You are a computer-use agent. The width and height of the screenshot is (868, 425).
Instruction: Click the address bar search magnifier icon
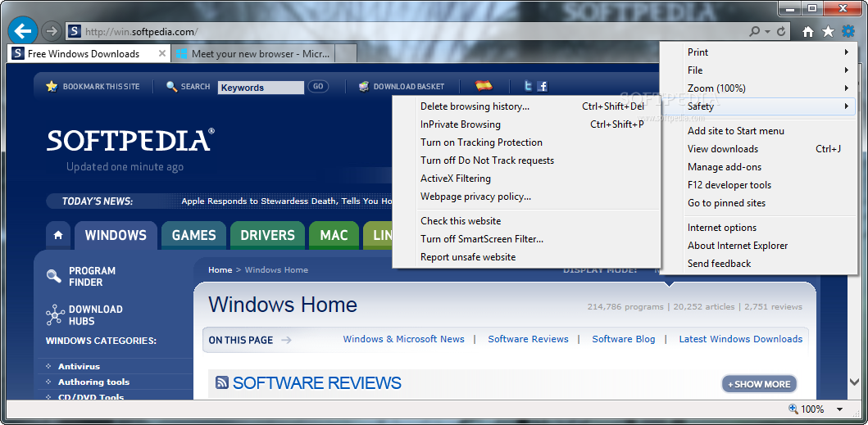click(754, 32)
